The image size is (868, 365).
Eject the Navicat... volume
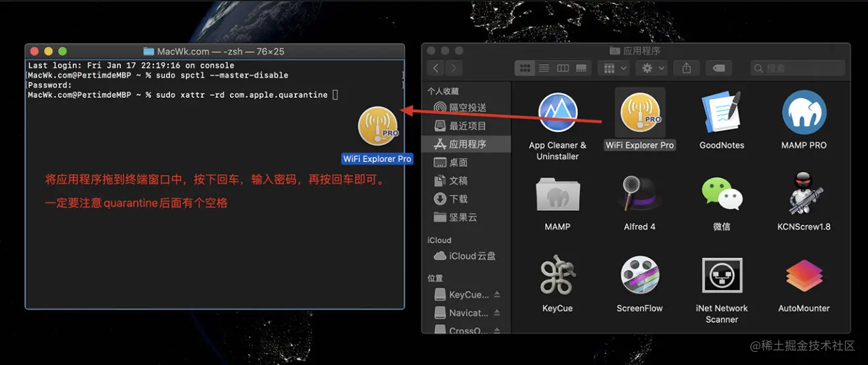pos(497,313)
